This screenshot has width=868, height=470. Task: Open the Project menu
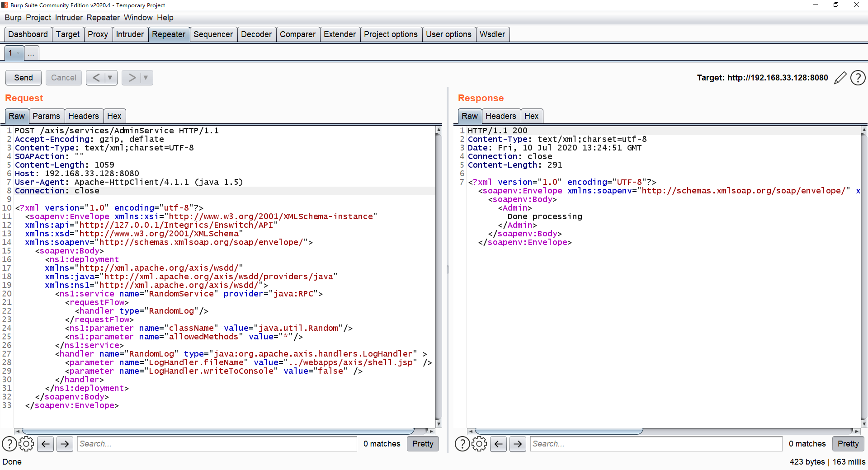(38, 18)
